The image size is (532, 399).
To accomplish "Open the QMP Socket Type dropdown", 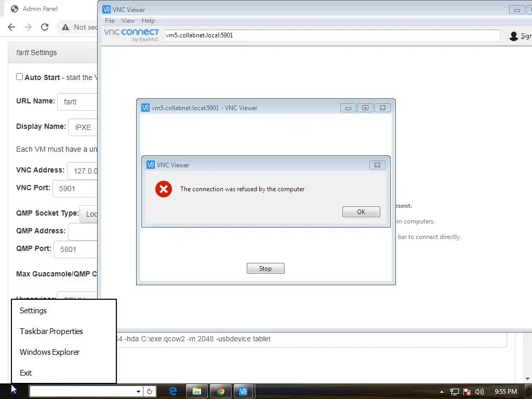I will tap(88, 214).
